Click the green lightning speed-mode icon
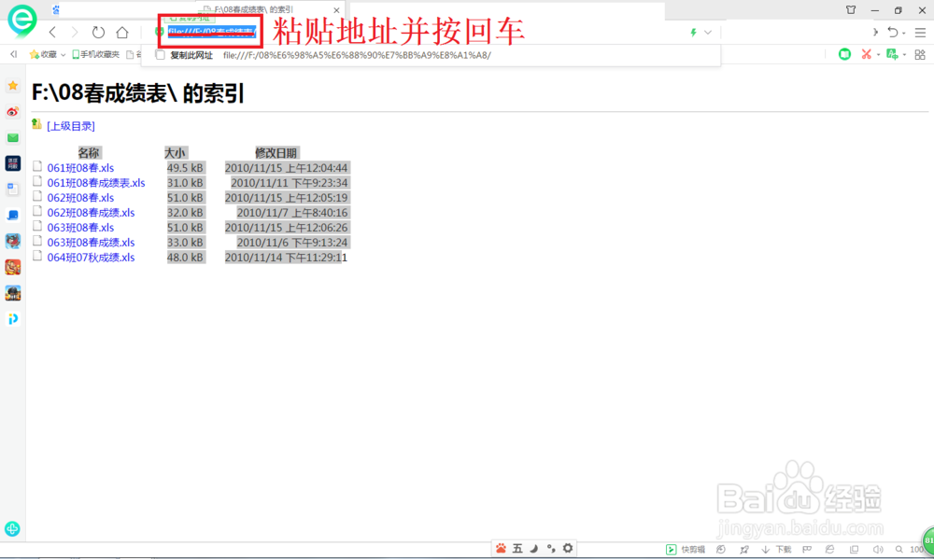Image resolution: width=934 pixels, height=560 pixels. click(x=693, y=33)
